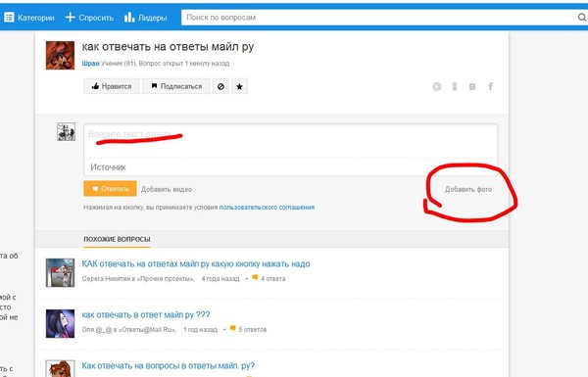The image size is (588, 377).
Task: Open the Лидеры leaderboard
Action: click(145, 18)
